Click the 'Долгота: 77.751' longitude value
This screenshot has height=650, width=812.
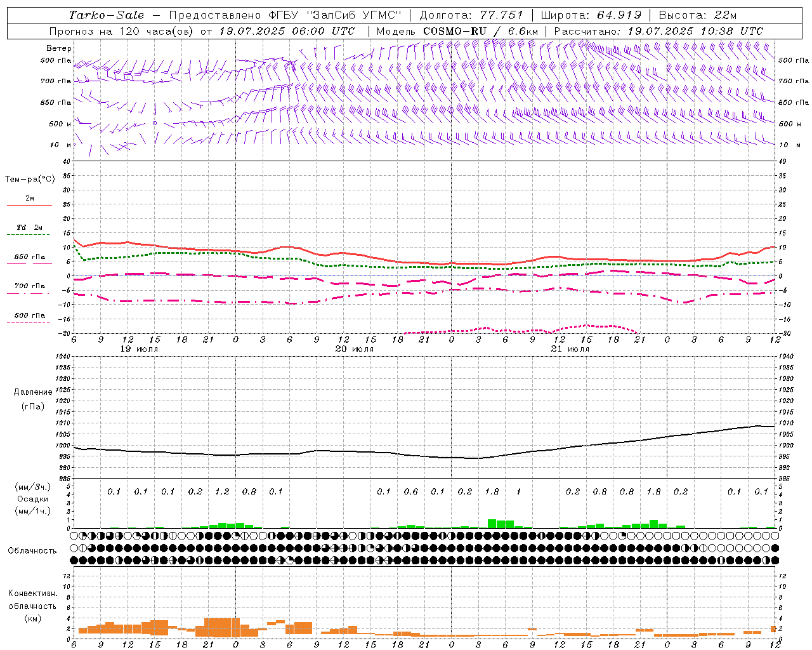pyautogui.click(x=471, y=15)
